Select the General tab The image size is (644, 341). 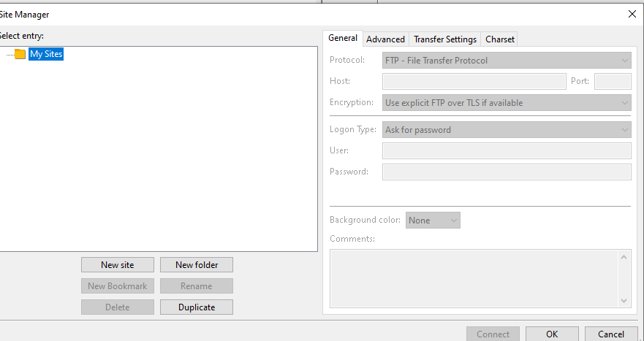click(x=343, y=38)
